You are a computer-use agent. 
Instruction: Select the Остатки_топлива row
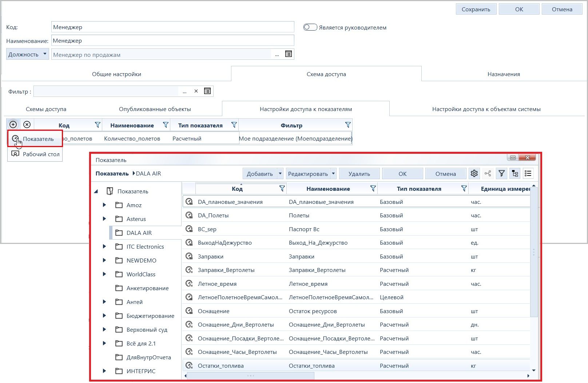pos(356,366)
